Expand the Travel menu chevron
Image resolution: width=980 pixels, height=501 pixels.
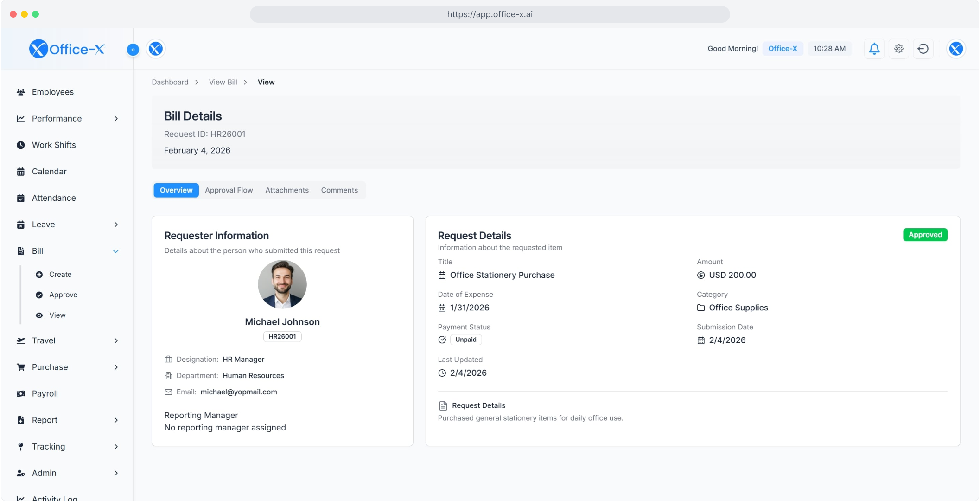[115, 340]
